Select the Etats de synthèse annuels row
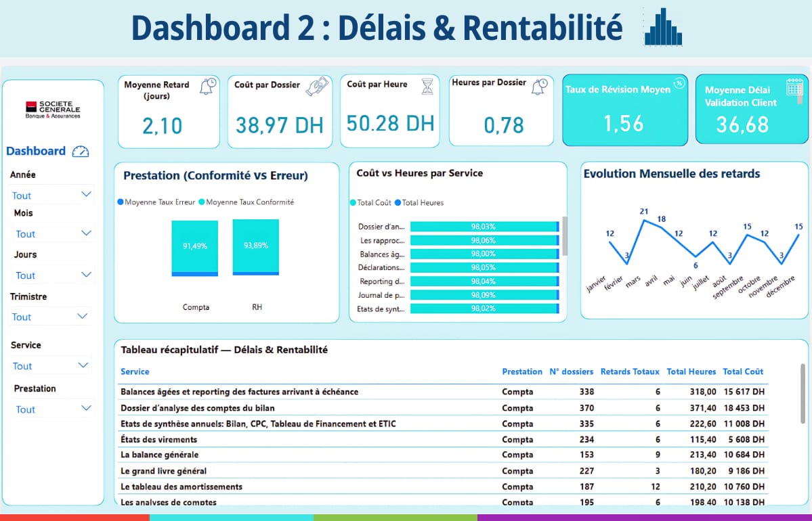Image resolution: width=812 pixels, height=521 pixels. (x=443, y=424)
